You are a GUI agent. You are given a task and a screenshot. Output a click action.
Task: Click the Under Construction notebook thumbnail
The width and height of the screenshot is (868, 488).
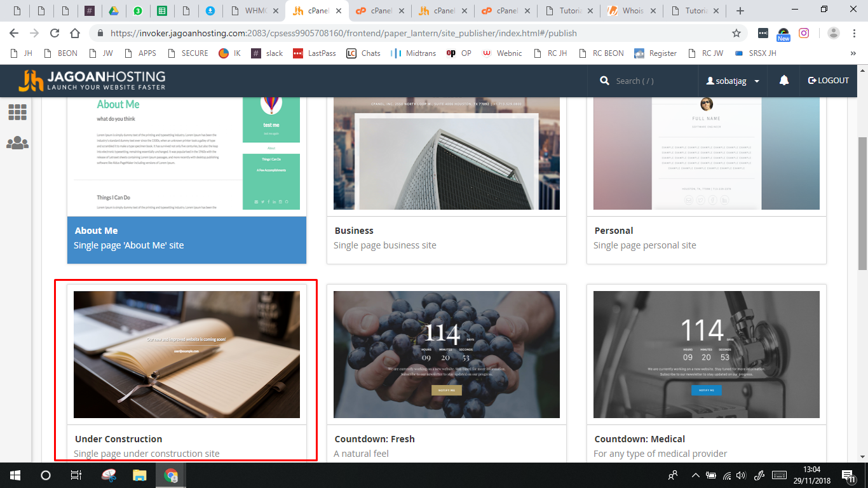click(187, 355)
